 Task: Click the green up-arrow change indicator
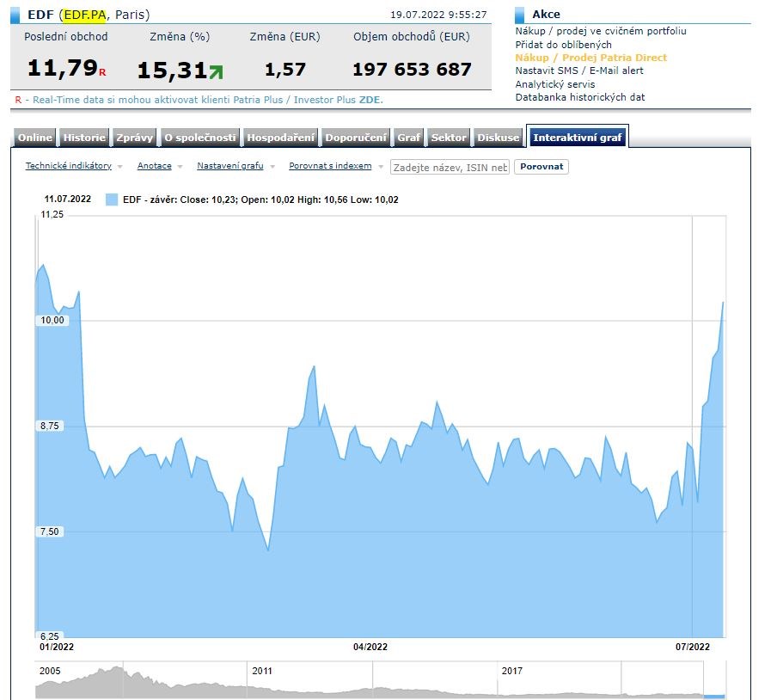point(216,71)
